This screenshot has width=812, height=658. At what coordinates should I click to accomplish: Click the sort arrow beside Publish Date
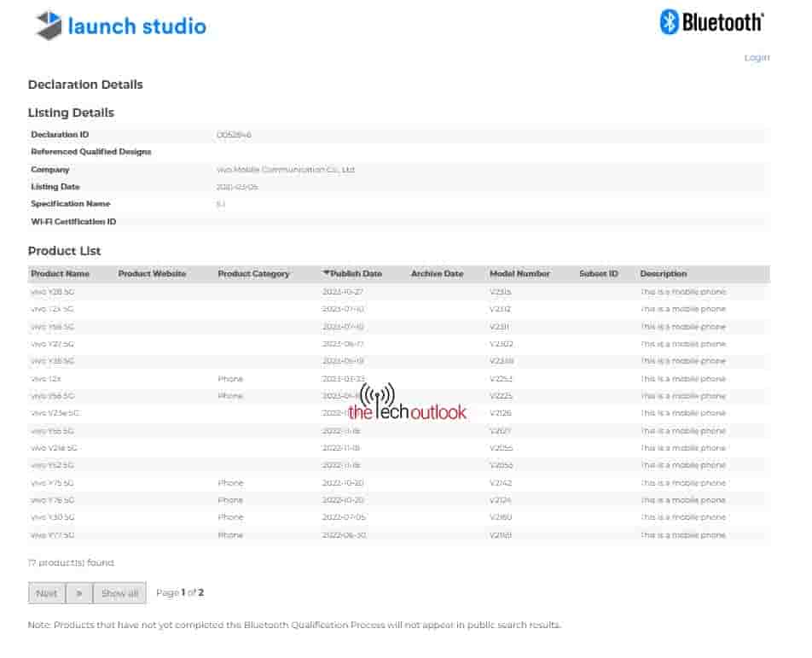(x=328, y=273)
